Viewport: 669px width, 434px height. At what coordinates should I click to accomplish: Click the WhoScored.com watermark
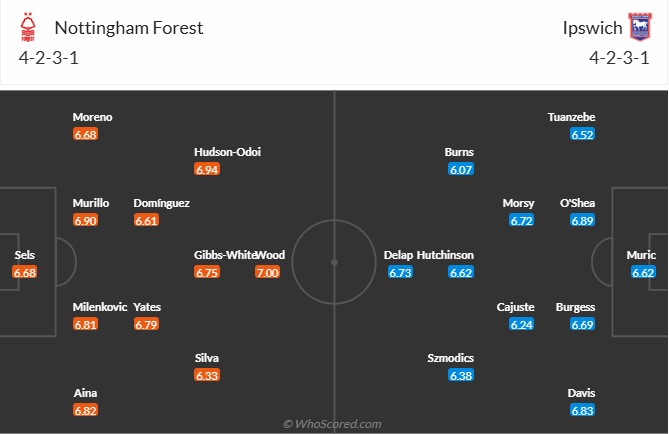(333, 424)
